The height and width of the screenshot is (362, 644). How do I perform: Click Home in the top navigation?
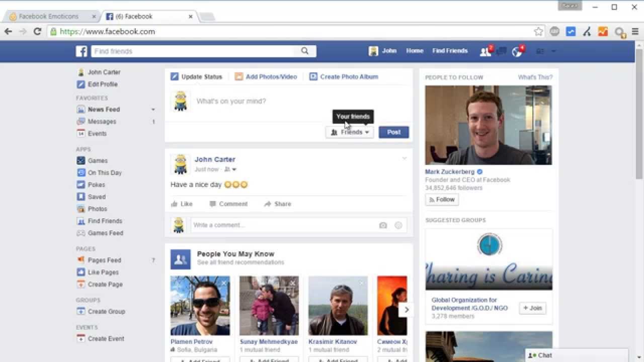tap(415, 51)
